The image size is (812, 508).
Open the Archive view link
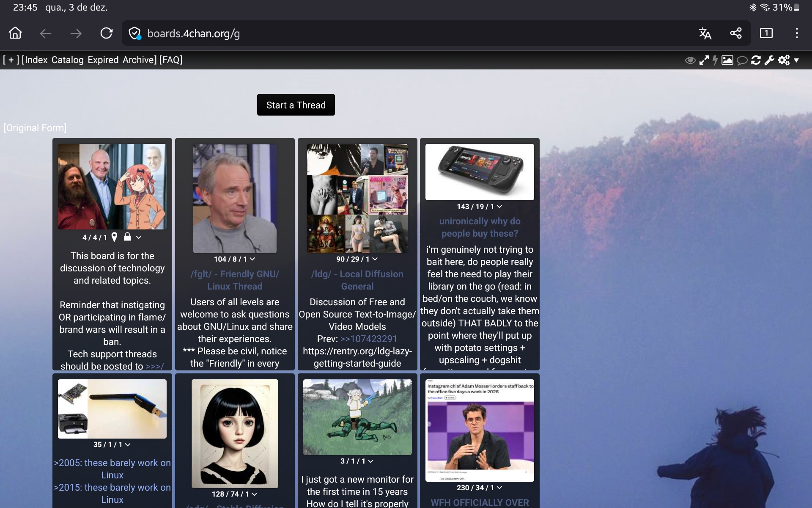tap(138, 60)
